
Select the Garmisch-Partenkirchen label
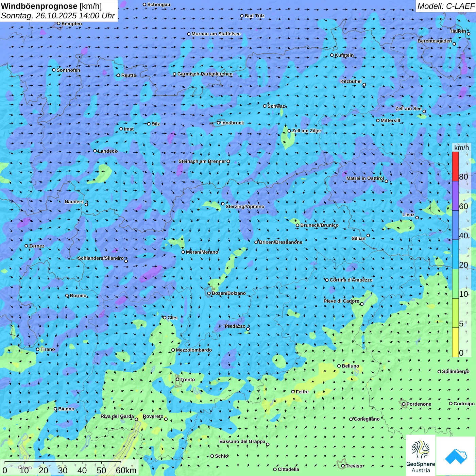pyautogui.click(x=205, y=74)
